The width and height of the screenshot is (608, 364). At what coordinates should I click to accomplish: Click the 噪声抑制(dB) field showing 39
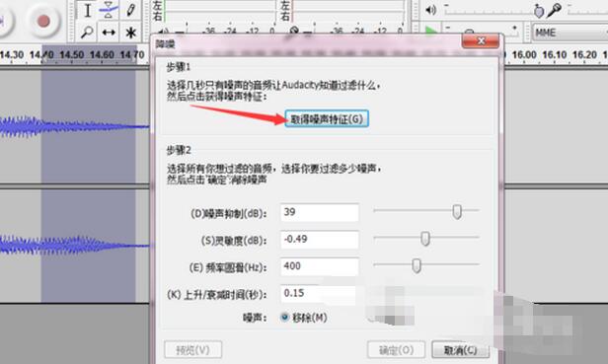point(320,212)
